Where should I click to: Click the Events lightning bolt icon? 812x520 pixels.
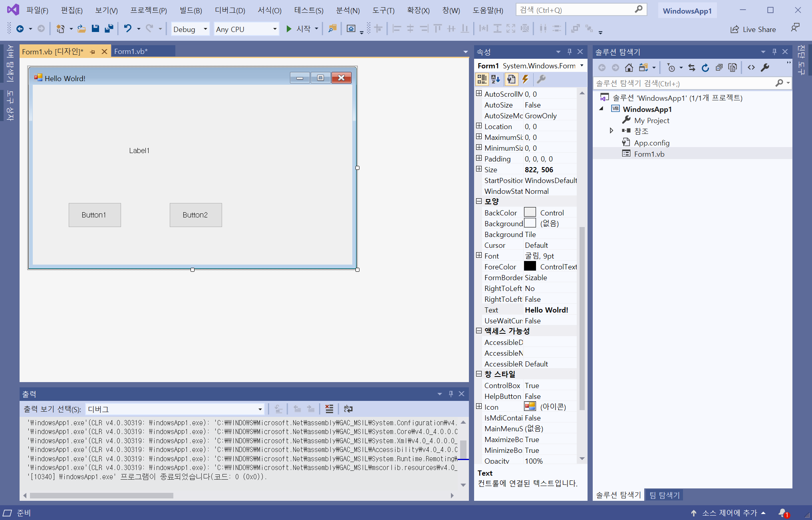[525, 80]
